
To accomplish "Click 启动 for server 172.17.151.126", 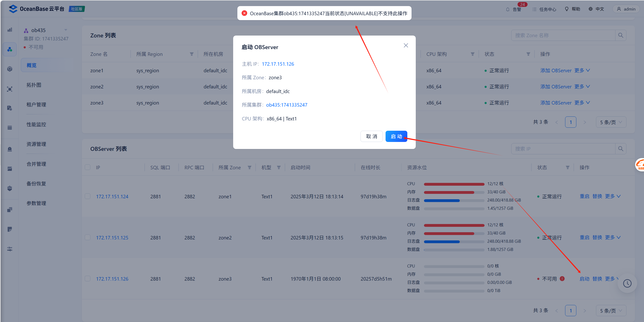I will point(584,279).
